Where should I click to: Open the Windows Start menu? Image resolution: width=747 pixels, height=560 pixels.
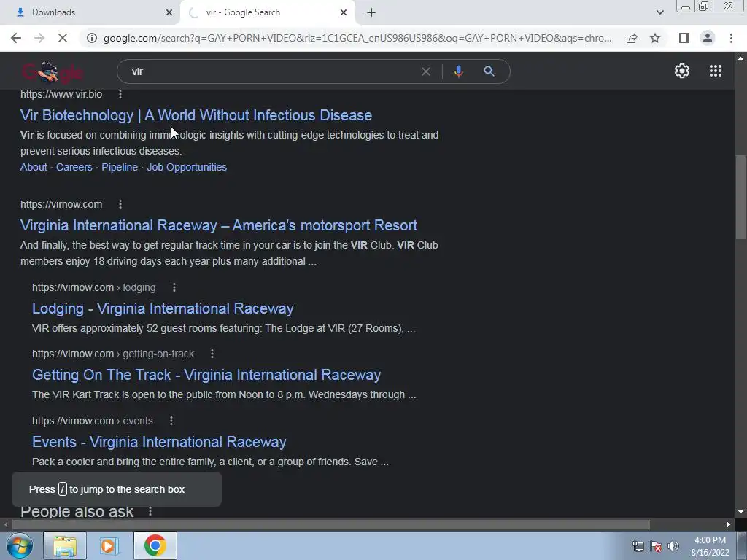[x=20, y=545]
